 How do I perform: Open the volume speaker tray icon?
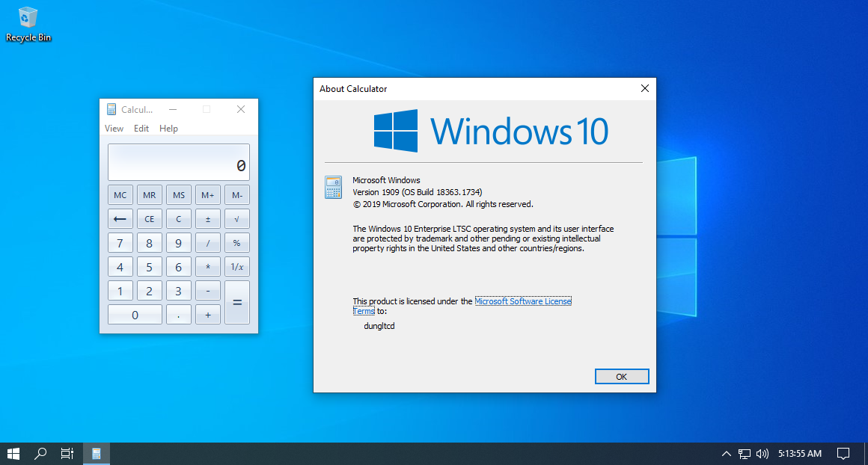tap(762, 454)
